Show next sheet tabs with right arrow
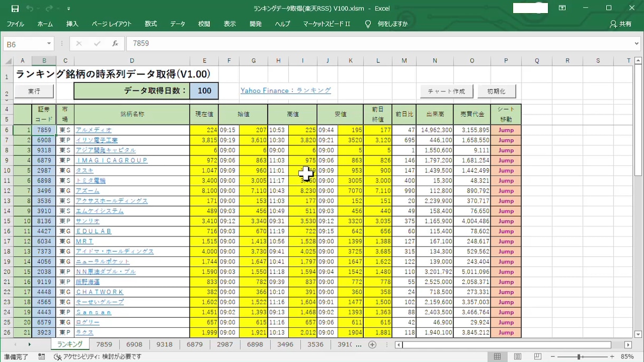This screenshot has width=644, height=362. (x=30, y=345)
